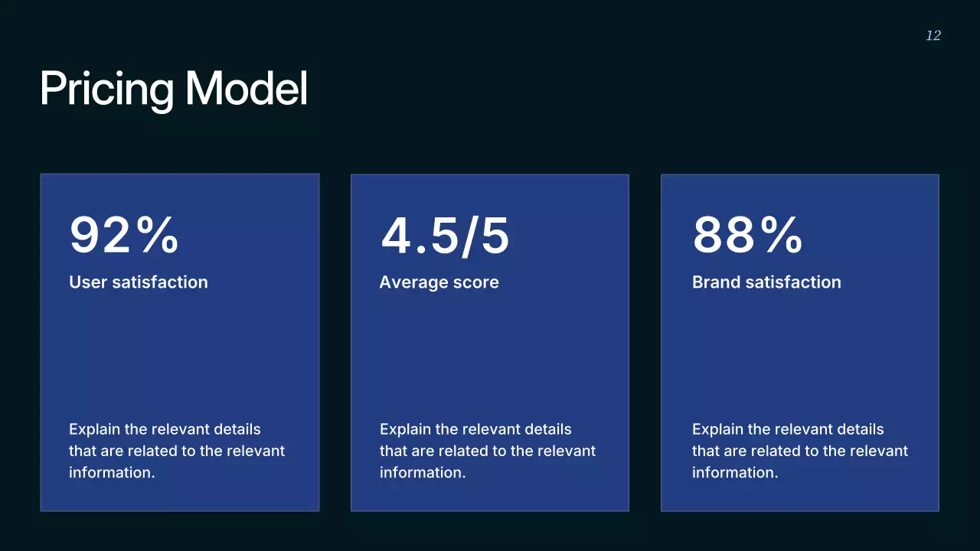Click the description text under User satisfaction
Image resolution: width=980 pixels, height=551 pixels.
tap(176, 451)
